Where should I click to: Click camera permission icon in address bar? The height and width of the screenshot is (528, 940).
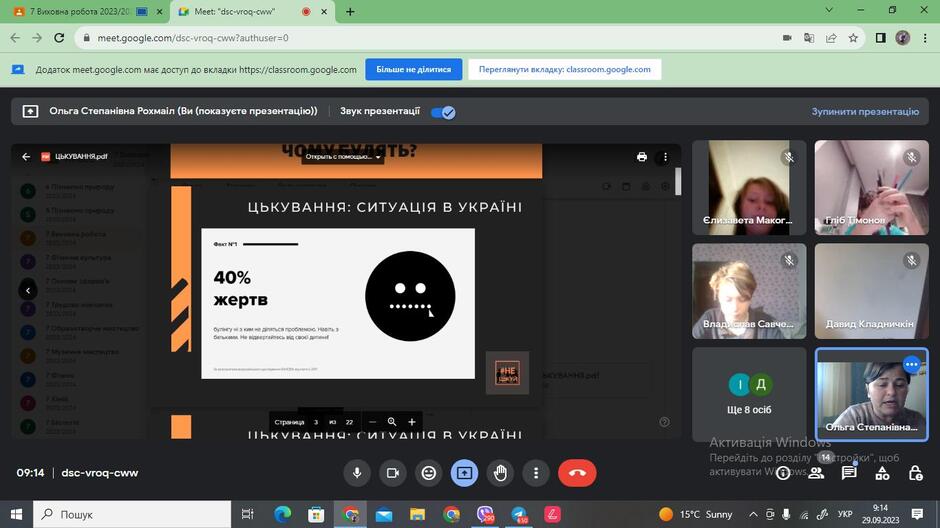(x=787, y=38)
